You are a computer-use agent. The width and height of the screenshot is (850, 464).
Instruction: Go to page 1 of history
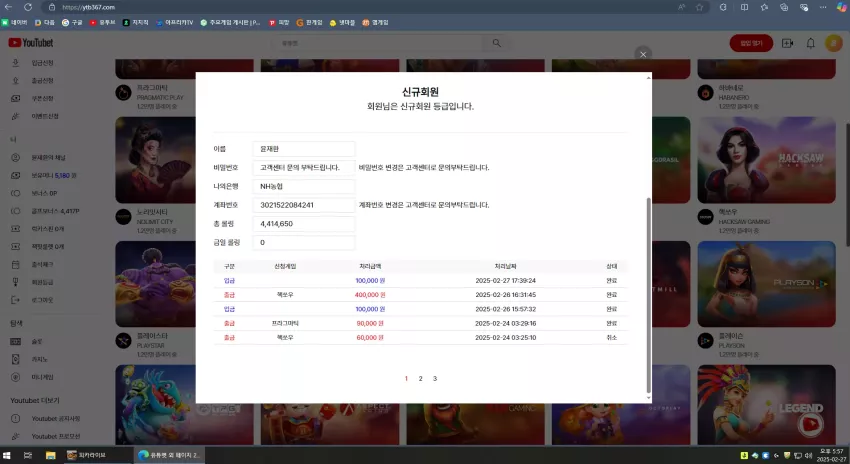[406, 379]
